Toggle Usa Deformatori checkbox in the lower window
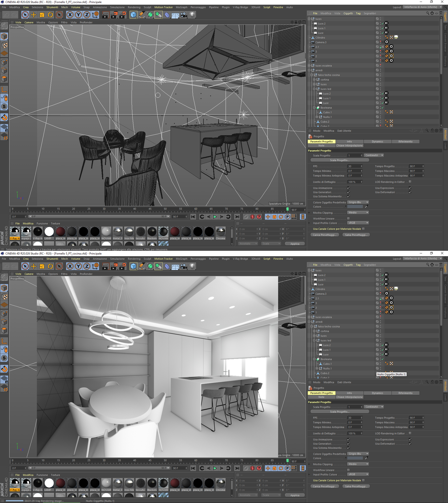448x503 pixels. 410,444
